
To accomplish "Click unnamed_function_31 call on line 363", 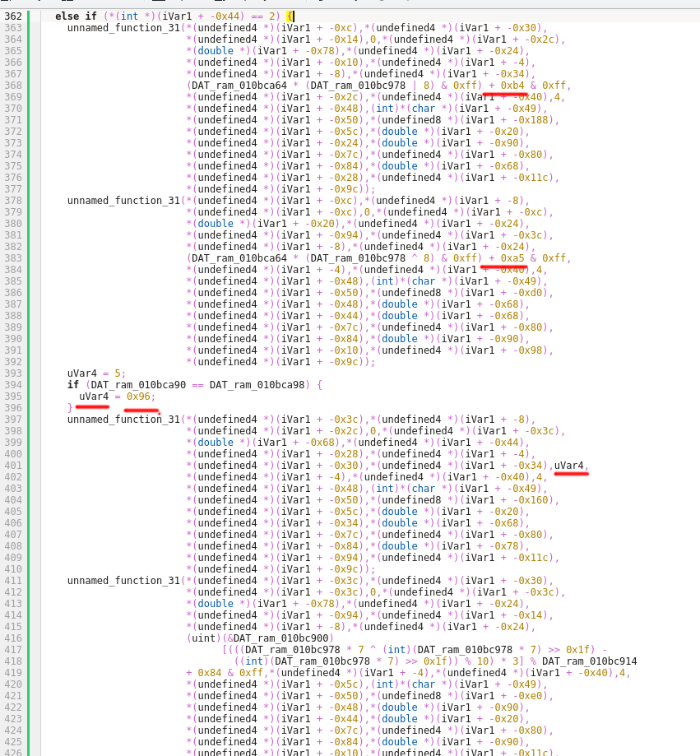I will pos(123,27).
